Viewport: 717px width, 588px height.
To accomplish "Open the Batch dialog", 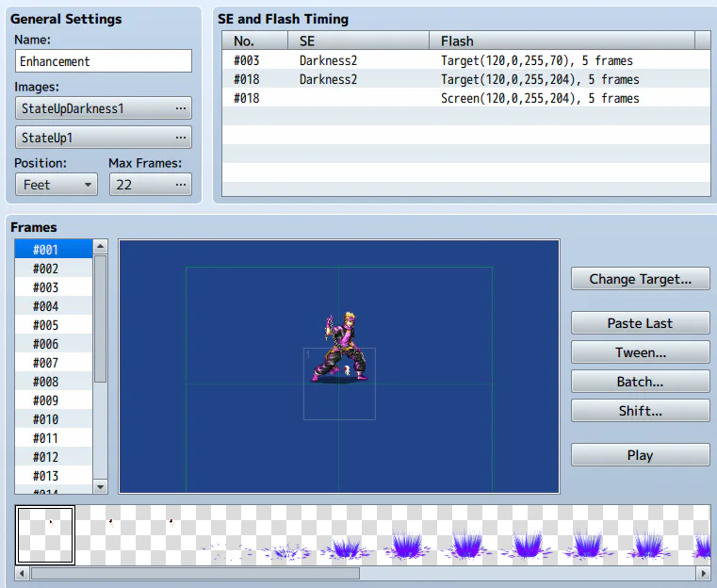I will coord(640,382).
